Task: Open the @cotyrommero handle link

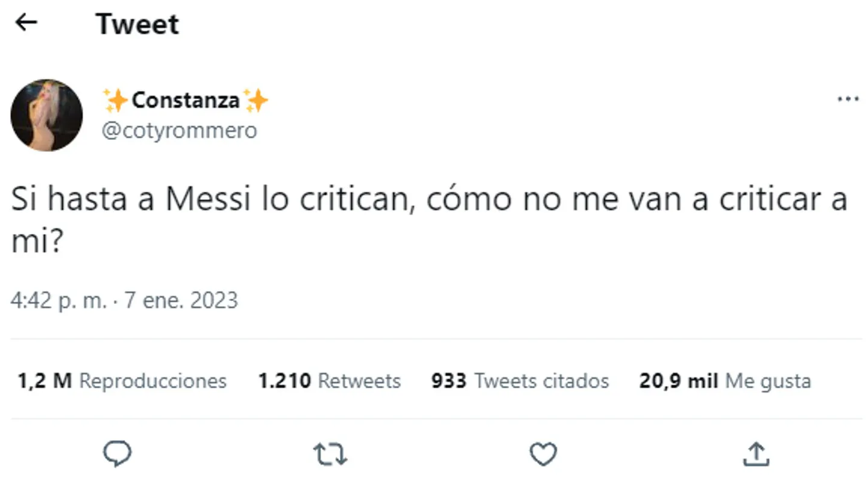Action: 179,130
